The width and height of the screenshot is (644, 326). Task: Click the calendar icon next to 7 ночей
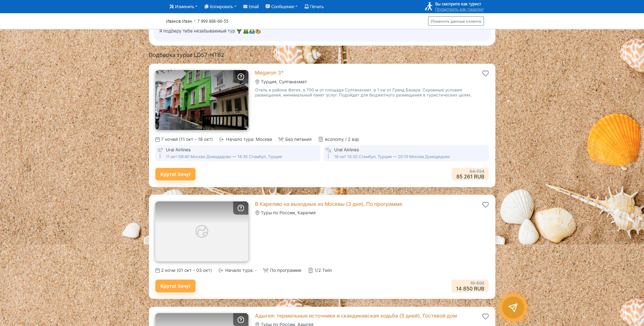click(157, 139)
